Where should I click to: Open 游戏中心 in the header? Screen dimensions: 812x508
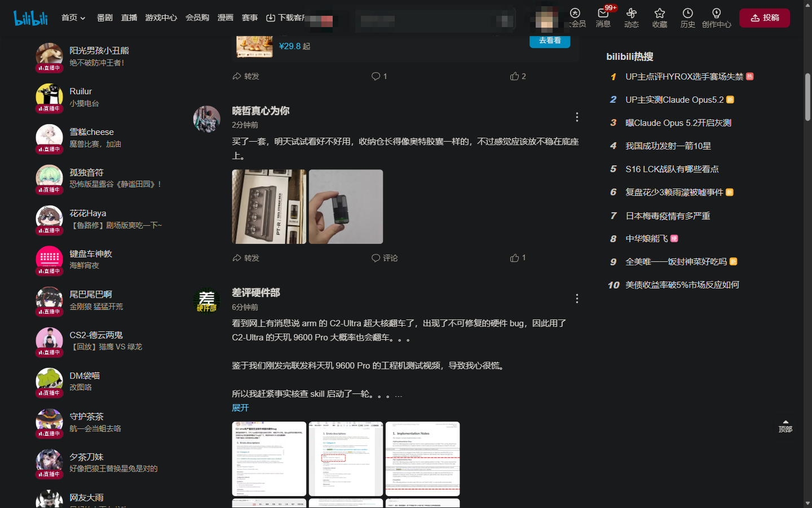tap(161, 18)
